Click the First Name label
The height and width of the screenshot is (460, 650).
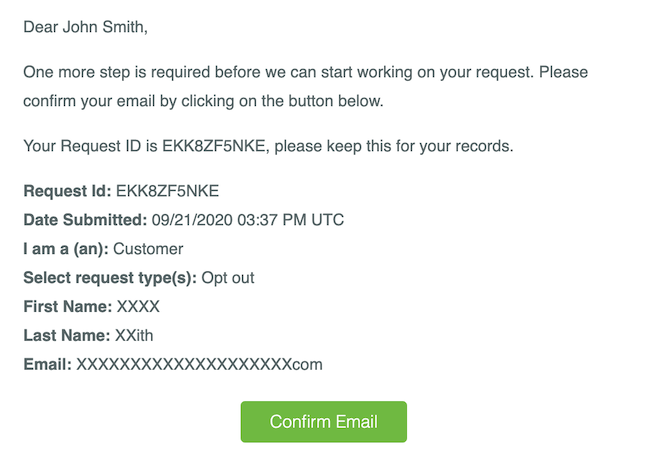click(x=68, y=307)
